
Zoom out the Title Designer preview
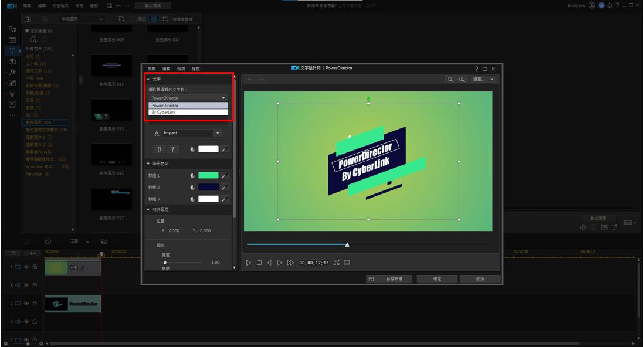[x=450, y=79]
